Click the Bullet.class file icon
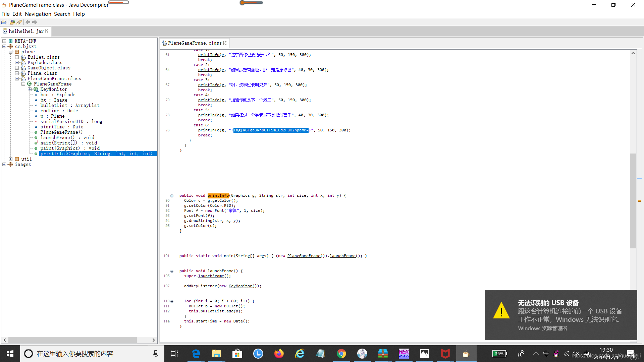Image resolution: width=644 pixels, height=362 pixels. point(23,57)
